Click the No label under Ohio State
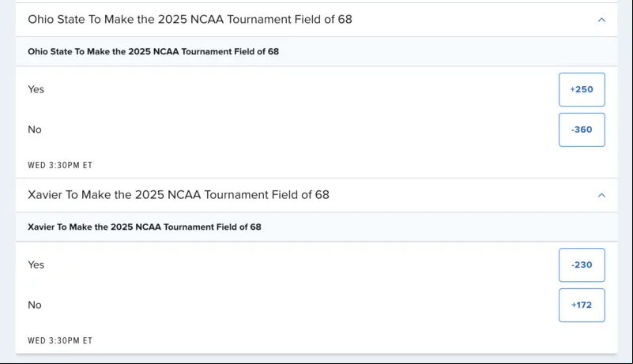This screenshot has height=364, width=633. [35, 130]
